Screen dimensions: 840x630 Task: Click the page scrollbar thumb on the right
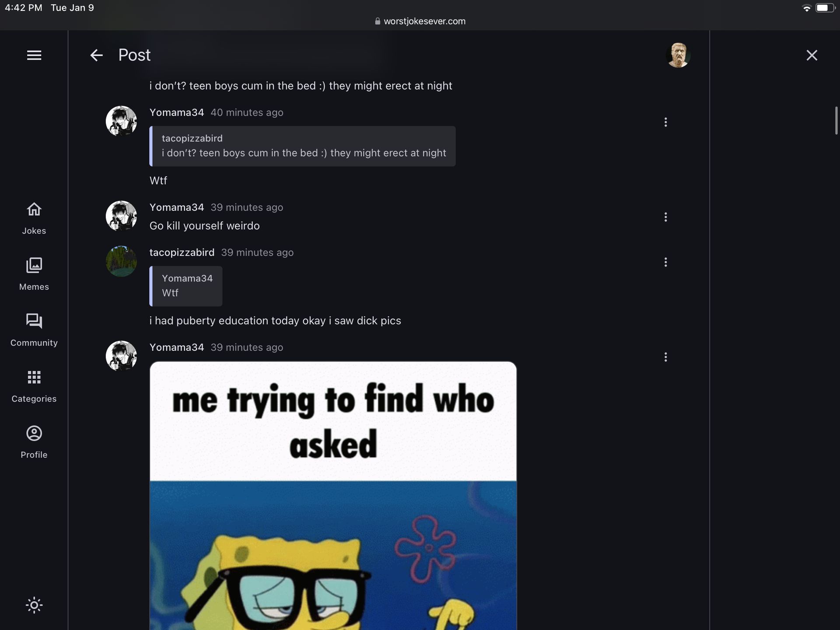point(836,120)
